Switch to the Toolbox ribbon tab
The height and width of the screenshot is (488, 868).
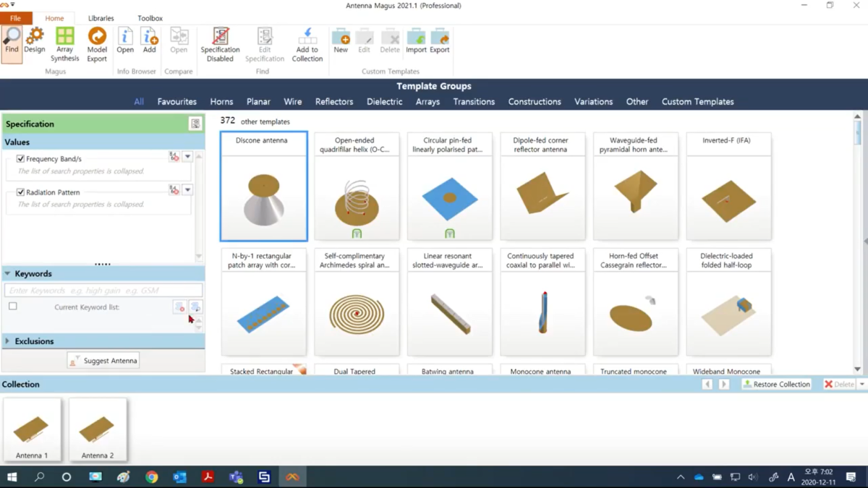(x=150, y=18)
